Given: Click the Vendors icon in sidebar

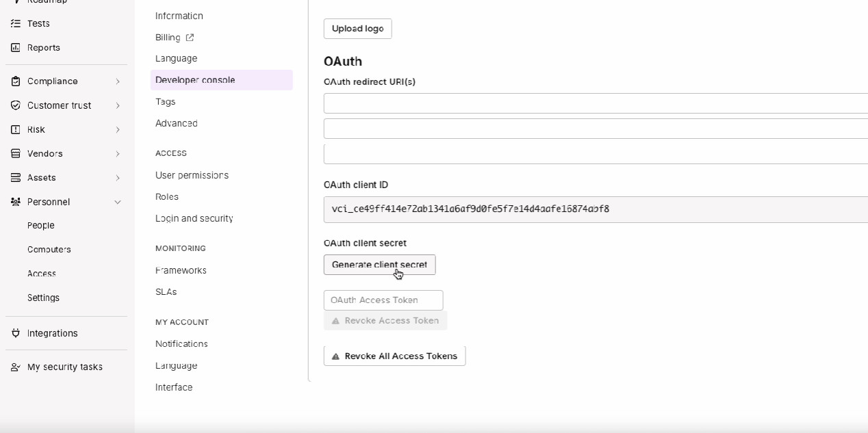Looking at the screenshot, I should [15, 154].
